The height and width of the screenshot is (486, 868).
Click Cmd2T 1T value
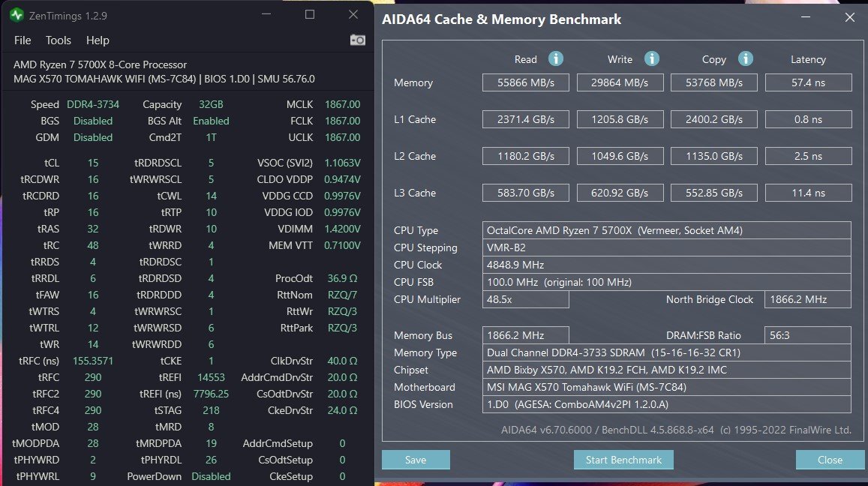(211, 137)
